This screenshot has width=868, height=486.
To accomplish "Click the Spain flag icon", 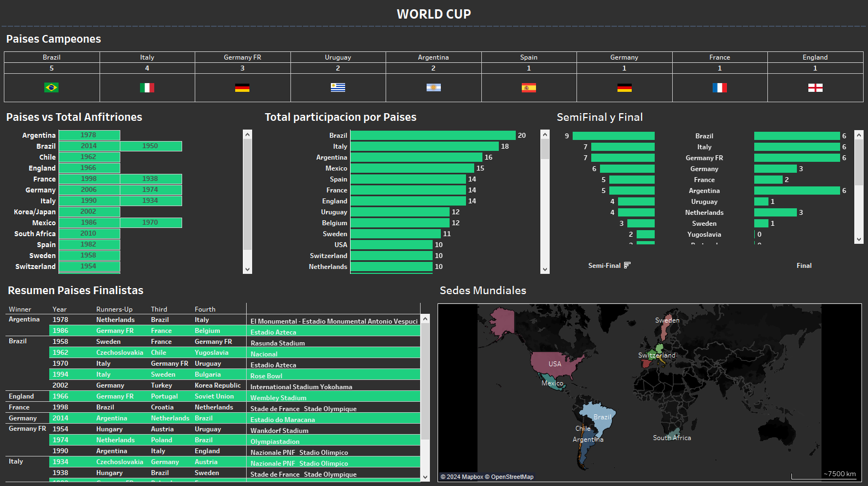I will pos(529,87).
